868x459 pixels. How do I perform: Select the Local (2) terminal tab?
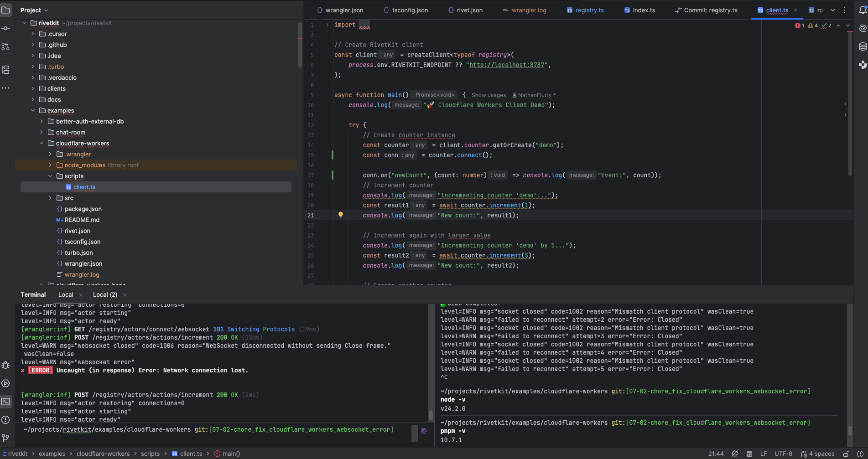(105, 295)
